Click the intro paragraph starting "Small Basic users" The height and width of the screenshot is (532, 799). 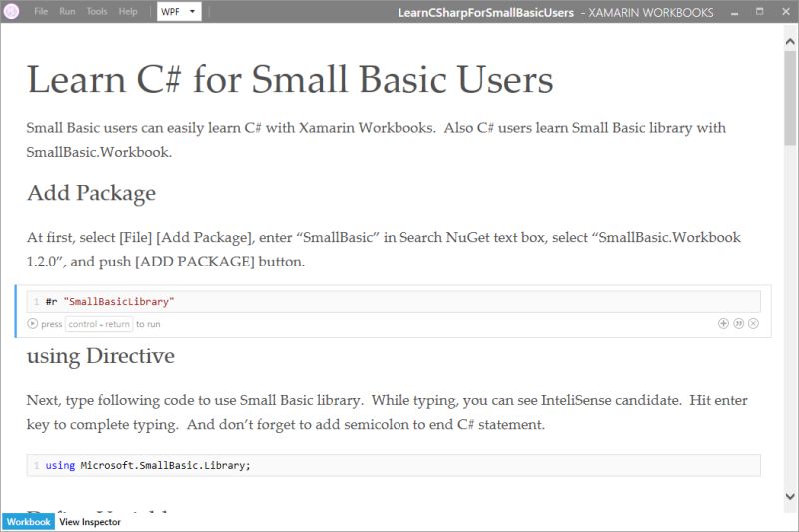pyautogui.click(x=377, y=140)
